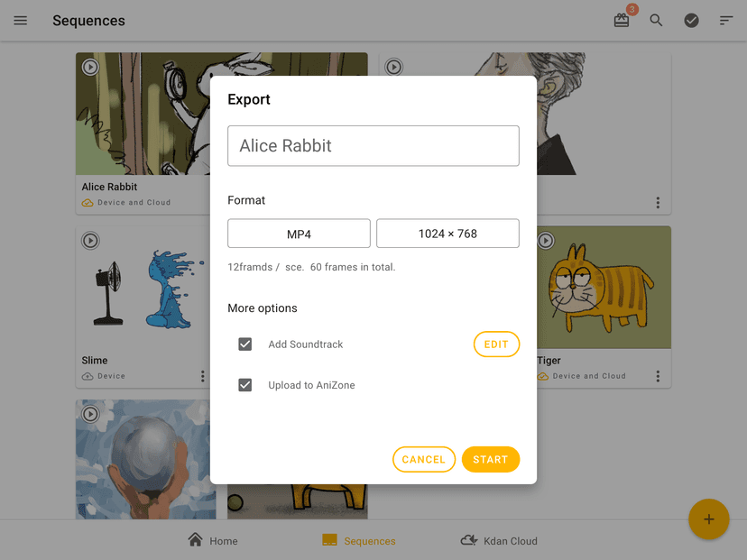The width and height of the screenshot is (747, 560).
Task: Play the Tiger sequence preview
Action: [x=546, y=241]
